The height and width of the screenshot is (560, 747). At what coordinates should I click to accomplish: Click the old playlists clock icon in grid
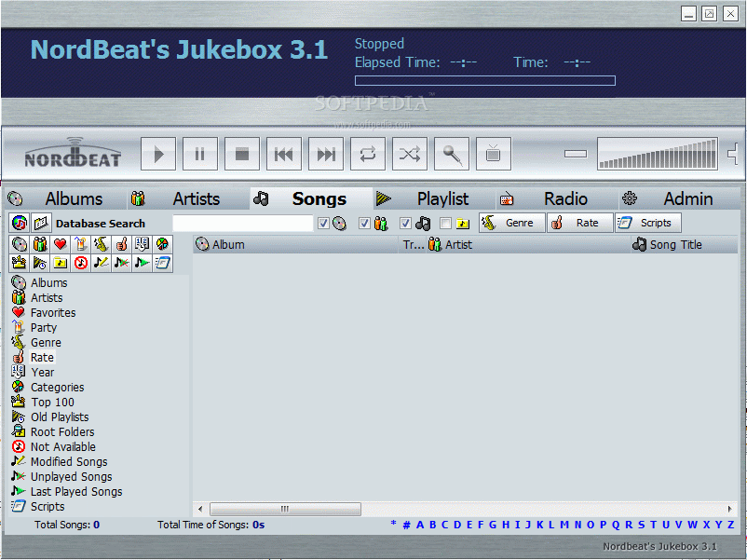coord(40,263)
